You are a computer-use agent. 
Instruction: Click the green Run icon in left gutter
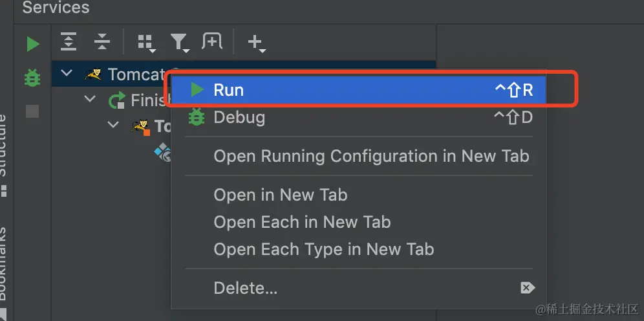tap(32, 44)
